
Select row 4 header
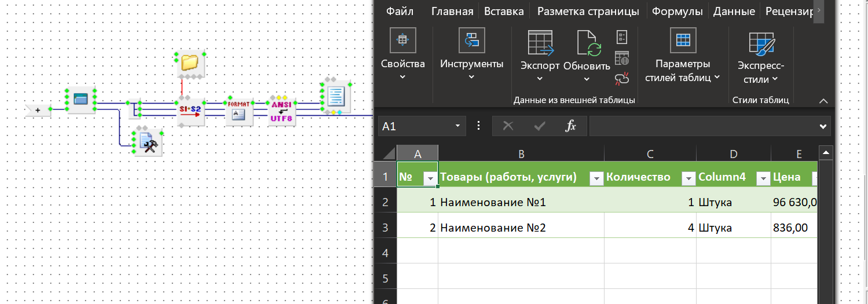coord(386,253)
